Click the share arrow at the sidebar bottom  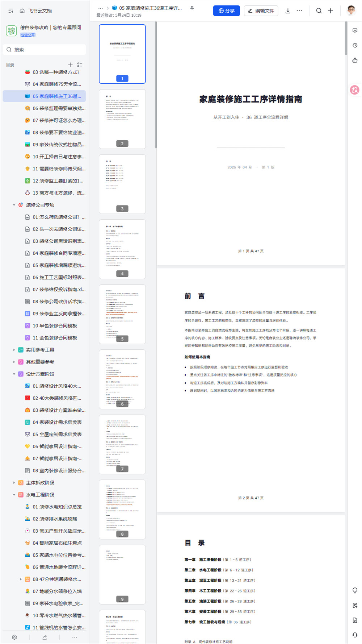point(45,637)
